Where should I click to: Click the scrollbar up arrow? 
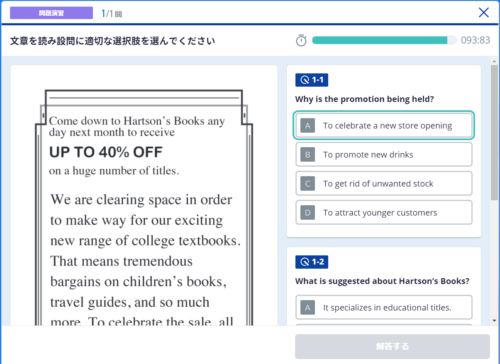click(x=494, y=61)
